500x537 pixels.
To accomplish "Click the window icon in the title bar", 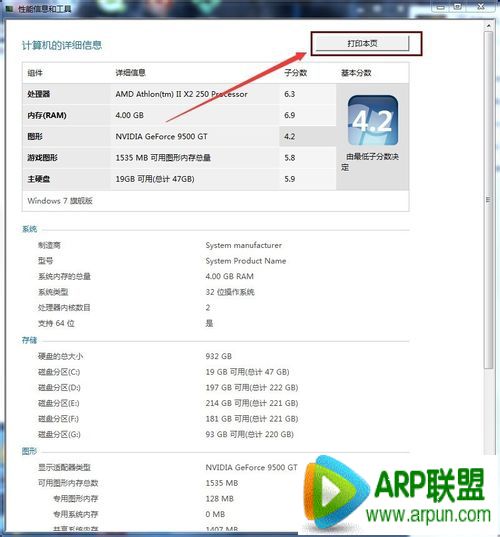I will (9, 9).
